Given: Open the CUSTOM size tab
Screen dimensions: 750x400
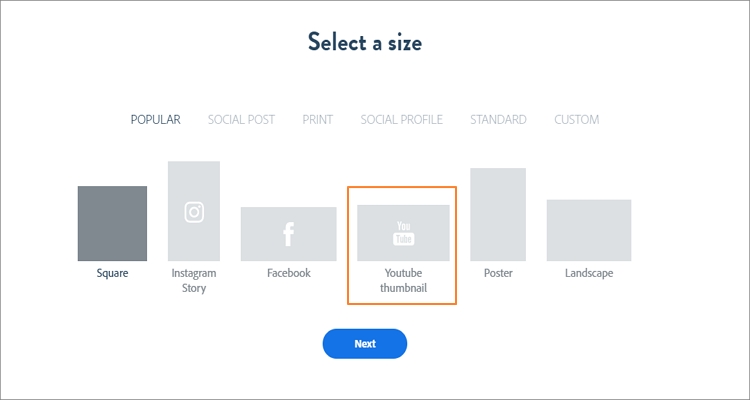Looking at the screenshot, I should click(x=576, y=120).
